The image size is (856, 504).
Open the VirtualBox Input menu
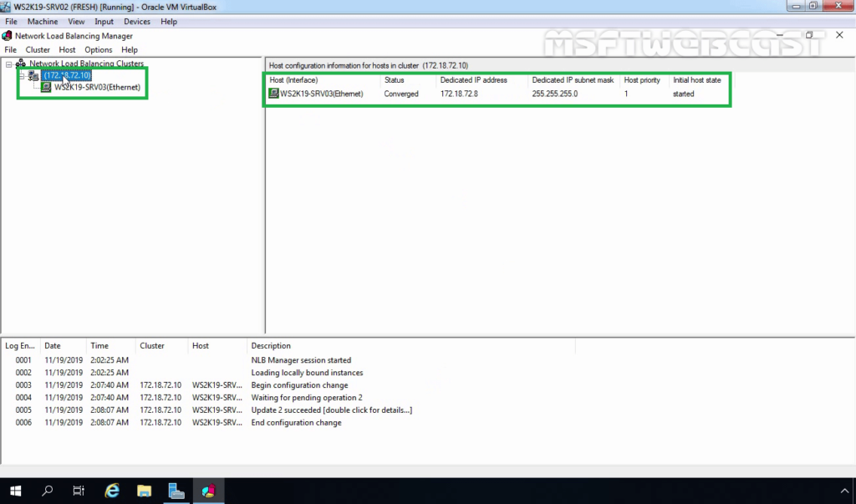point(104,22)
